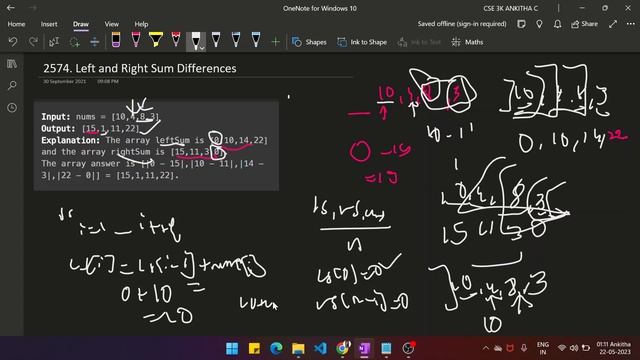Click the lightbulb tips icon

pos(539,24)
